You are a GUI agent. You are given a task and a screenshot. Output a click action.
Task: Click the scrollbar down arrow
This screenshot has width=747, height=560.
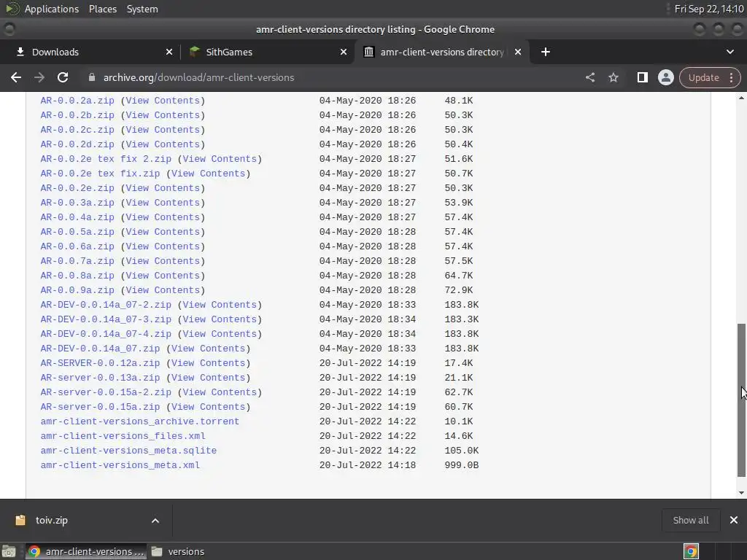[741, 493]
